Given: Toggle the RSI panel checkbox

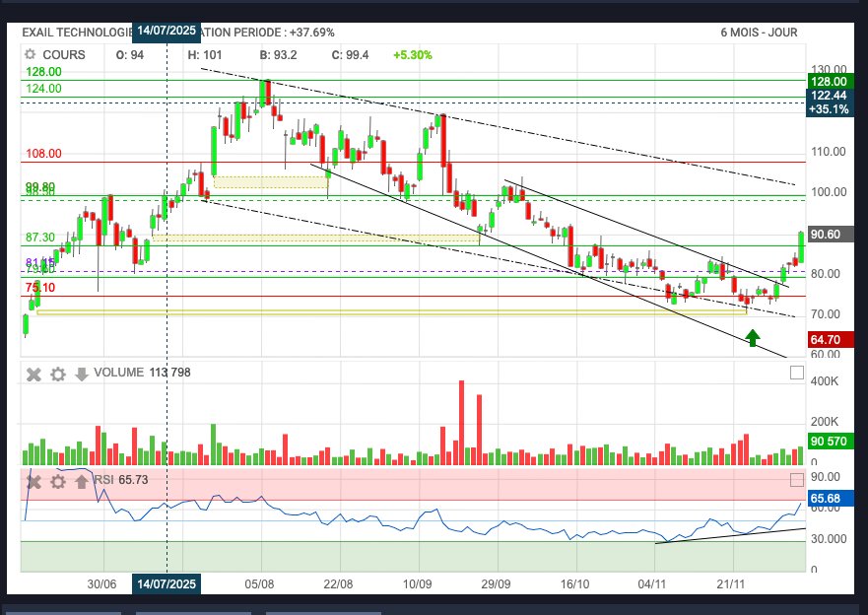Looking at the screenshot, I should pyautogui.click(x=796, y=481).
